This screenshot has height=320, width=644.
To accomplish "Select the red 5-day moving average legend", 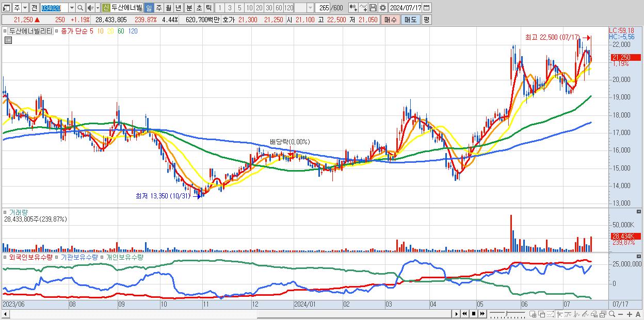I will (91, 31).
